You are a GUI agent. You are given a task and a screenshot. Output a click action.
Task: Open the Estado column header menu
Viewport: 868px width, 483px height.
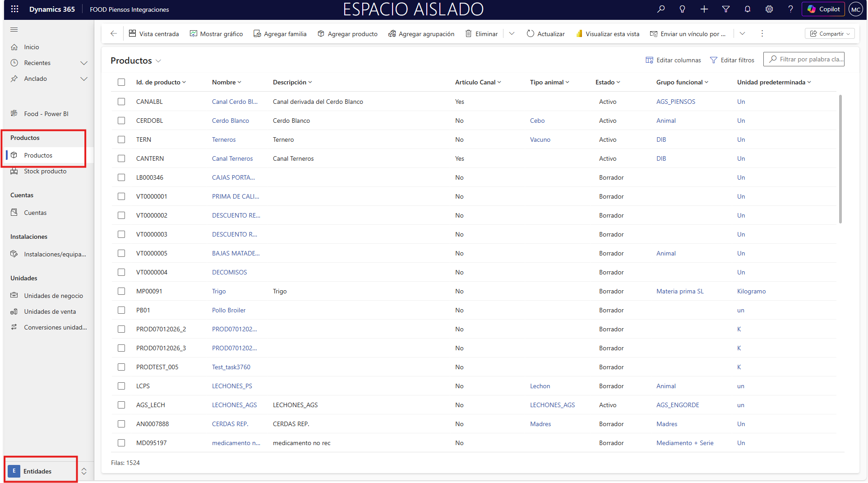pyautogui.click(x=608, y=82)
